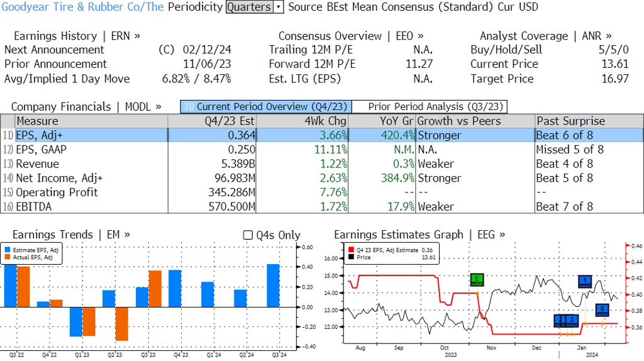Click the Q4/23 Est column header
Screen dimensions: 644x361
211,121
